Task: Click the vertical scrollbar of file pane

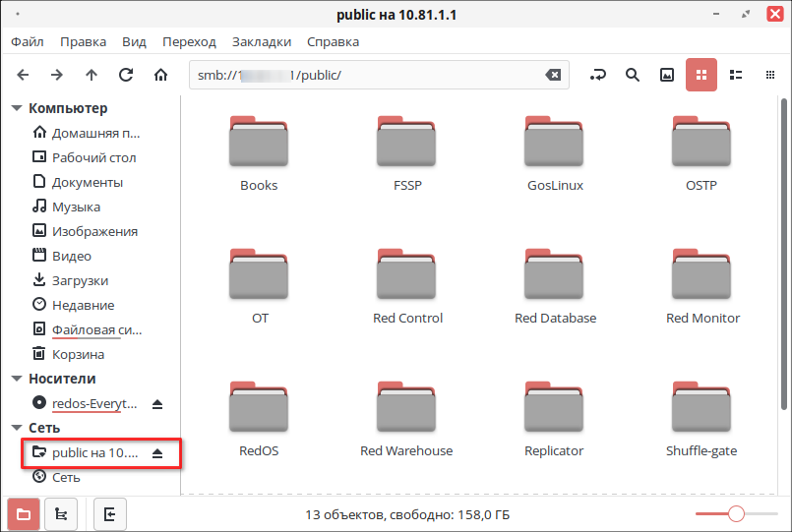Action: point(783,254)
